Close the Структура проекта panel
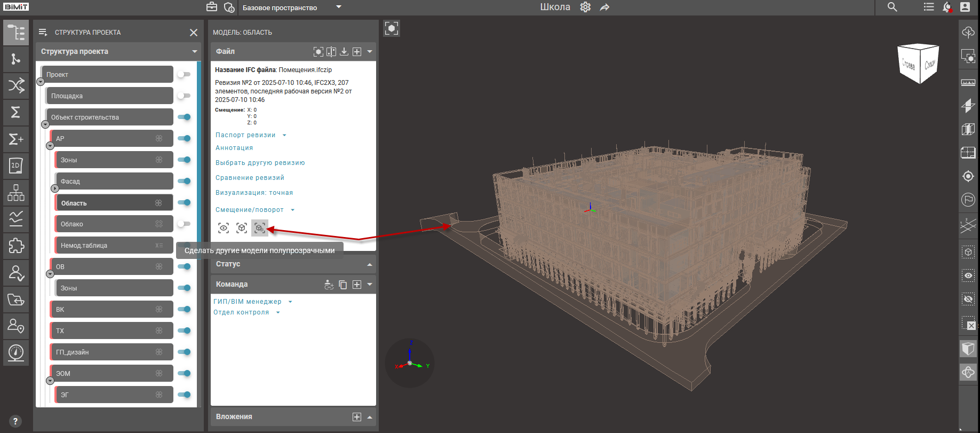Screen dimensions: 980x433 pyautogui.click(x=194, y=33)
